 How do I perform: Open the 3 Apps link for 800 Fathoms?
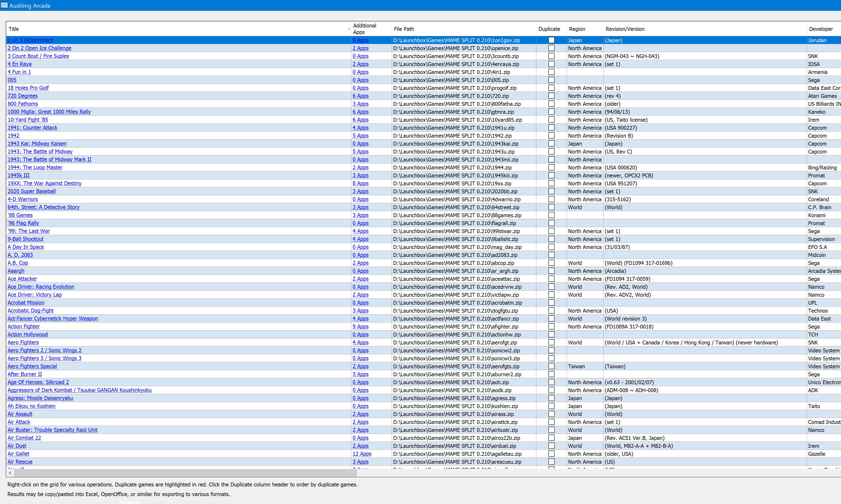[361, 104]
